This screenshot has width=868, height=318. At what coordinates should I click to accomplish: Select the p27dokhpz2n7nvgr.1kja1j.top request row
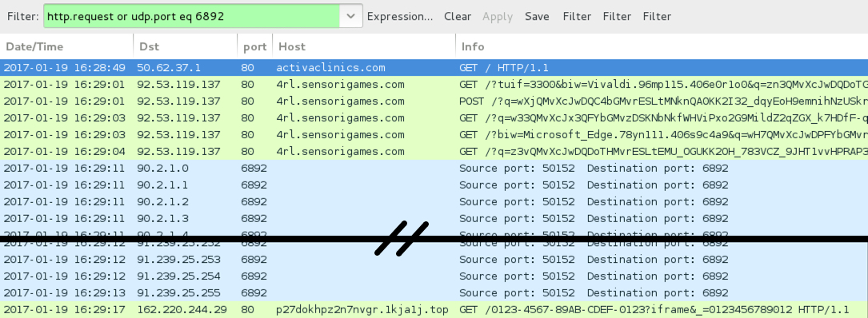click(434, 309)
